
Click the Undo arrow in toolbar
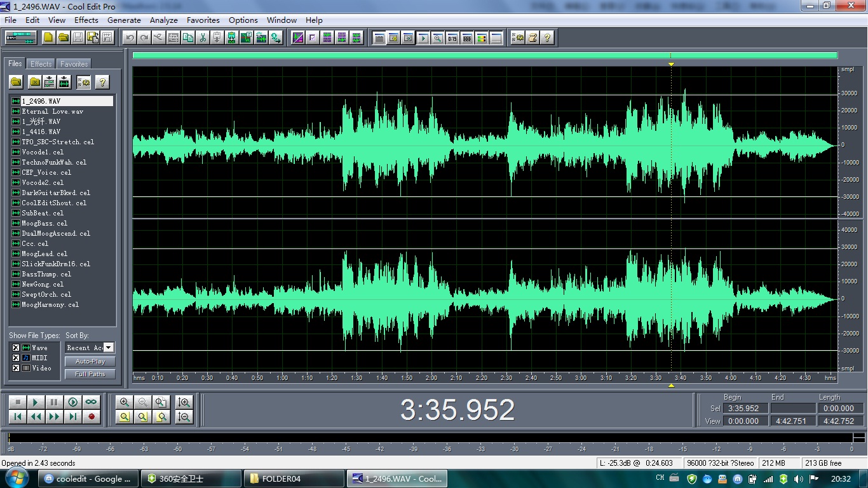[x=130, y=37]
